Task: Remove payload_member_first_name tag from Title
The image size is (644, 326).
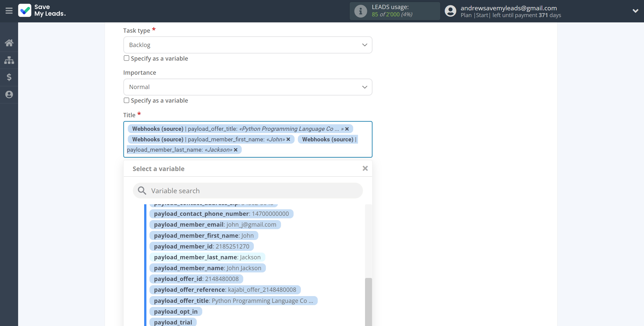Action: point(289,139)
